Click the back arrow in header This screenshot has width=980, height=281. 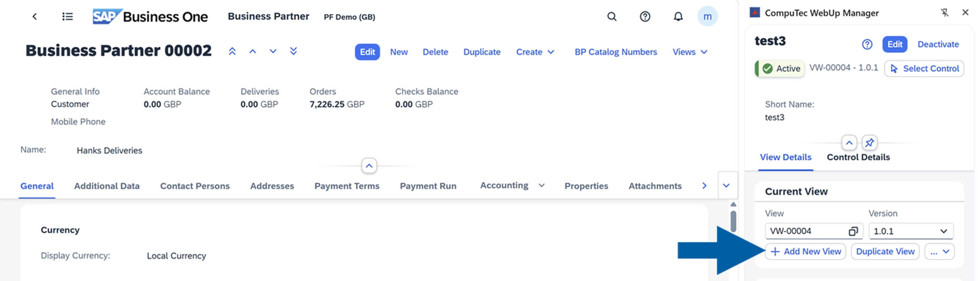click(x=35, y=16)
